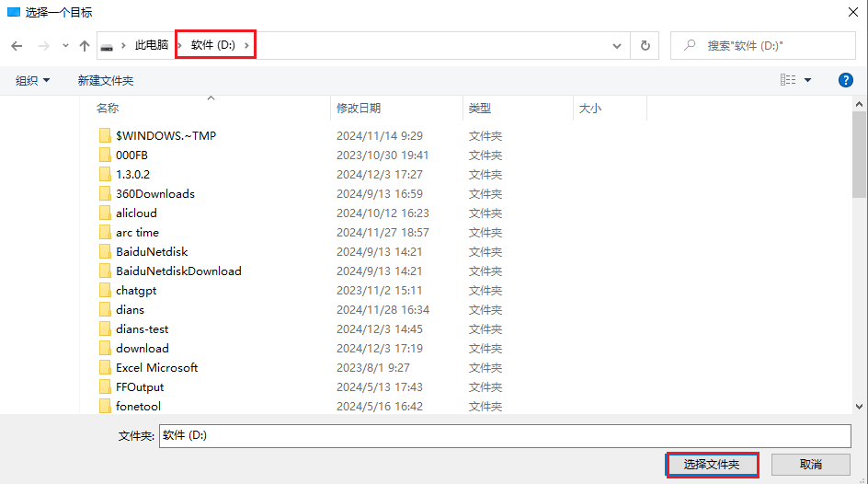Click the scrollbar down arrow
The height and width of the screenshot is (484, 868).
tap(859, 407)
